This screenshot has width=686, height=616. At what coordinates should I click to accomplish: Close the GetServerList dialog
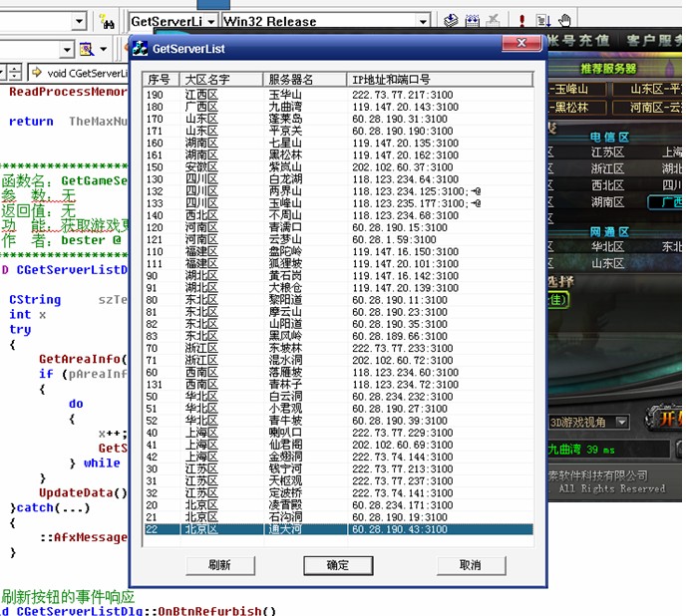(521, 43)
